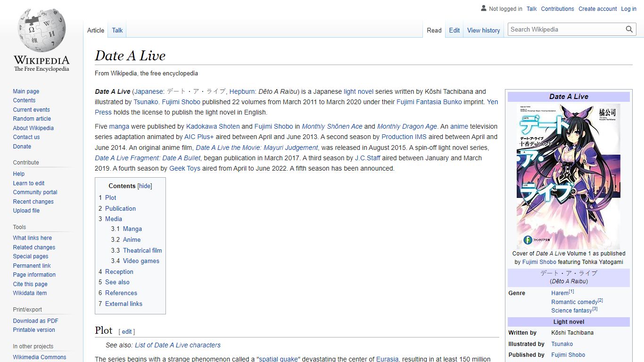The image size is (644, 362).
Task: Go to Main page in the sidebar
Action: pos(26,91)
